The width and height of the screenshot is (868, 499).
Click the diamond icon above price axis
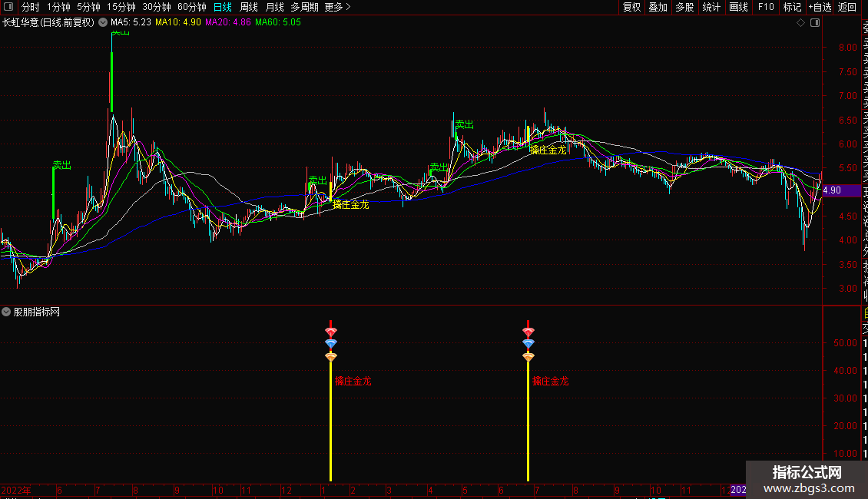point(800,23)
